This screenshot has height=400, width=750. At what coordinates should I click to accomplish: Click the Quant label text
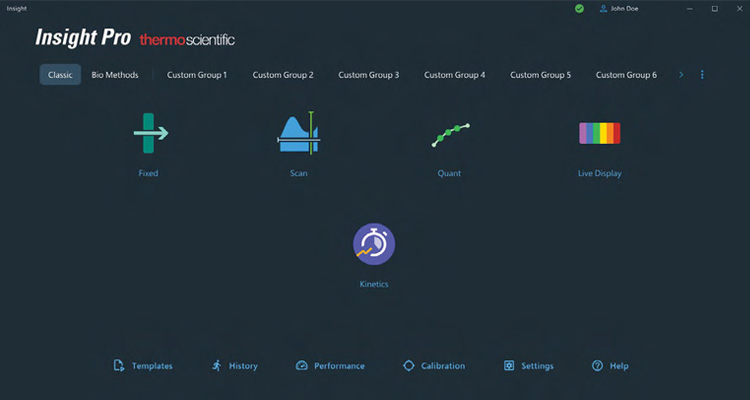pos(449,173)
